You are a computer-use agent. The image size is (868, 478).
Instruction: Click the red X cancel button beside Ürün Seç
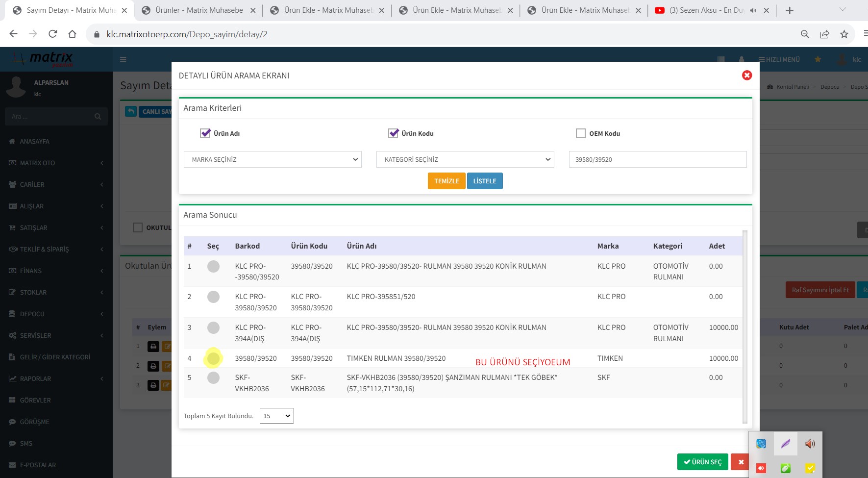click(741, 462)
